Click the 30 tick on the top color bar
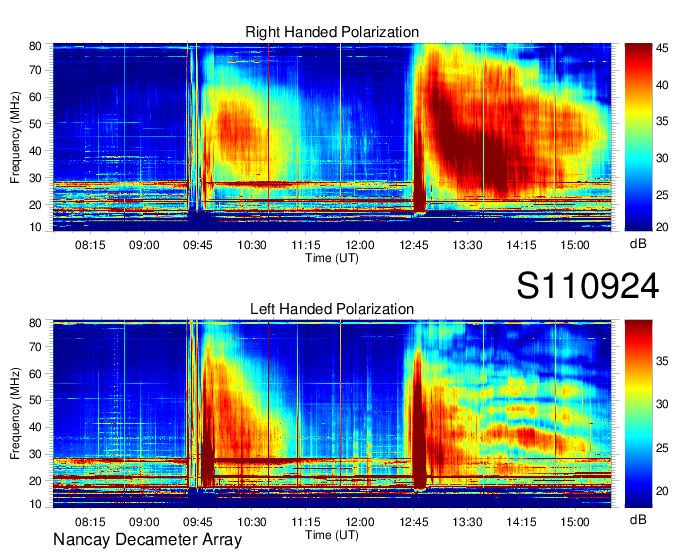Image resolution: width=680 pixels, height=552 pixels. 662,158
